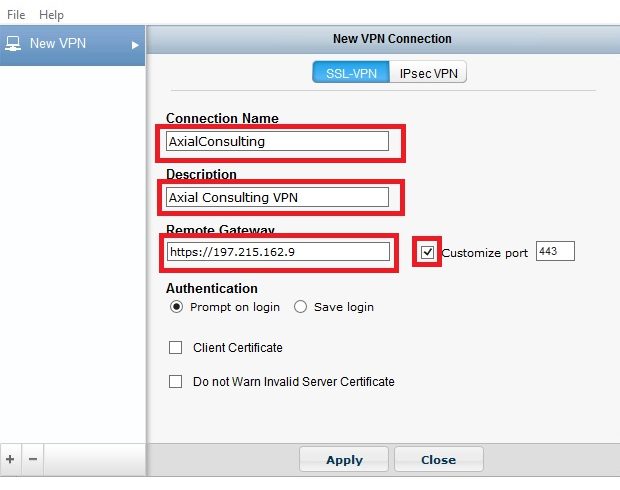Open the Help menu
The image size is (620, 490).
click(x=51, y=15)
